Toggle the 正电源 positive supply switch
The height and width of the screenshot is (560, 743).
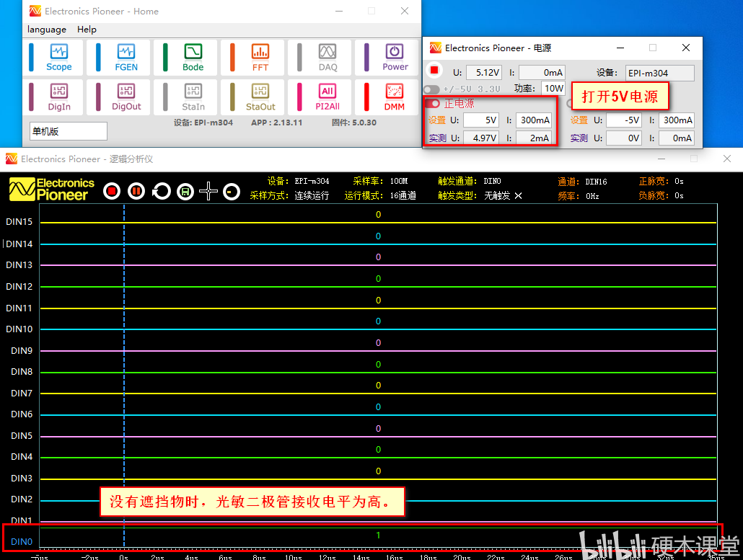point(433,103)
